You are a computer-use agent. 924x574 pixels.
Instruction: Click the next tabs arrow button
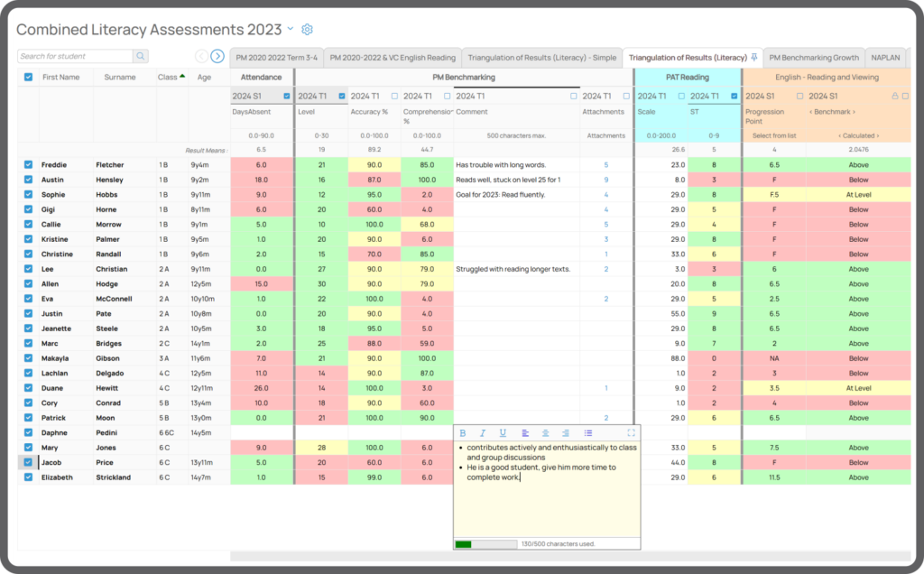coord(217,56)
